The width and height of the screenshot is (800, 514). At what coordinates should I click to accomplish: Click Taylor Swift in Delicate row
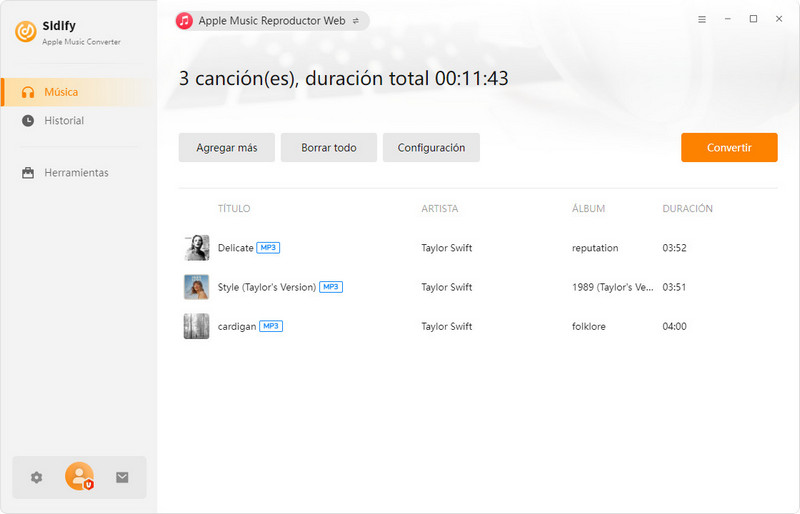tap(446, 248)
